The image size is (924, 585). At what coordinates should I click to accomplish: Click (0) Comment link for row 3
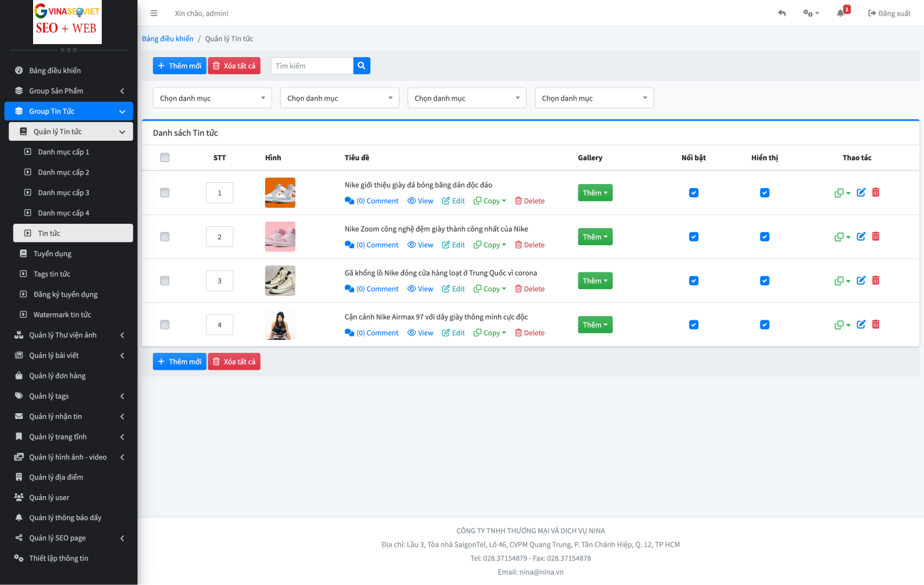372,289
